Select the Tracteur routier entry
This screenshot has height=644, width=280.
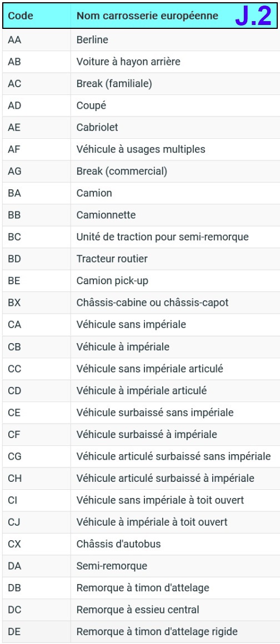pos(112,259)
